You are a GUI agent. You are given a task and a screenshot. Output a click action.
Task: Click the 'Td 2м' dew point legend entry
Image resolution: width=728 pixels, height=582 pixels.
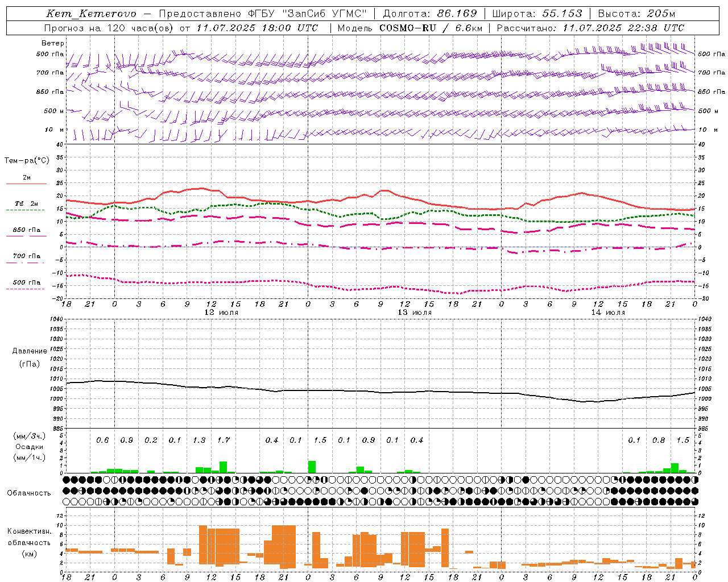pyautogui.click(x=26, y=203)
